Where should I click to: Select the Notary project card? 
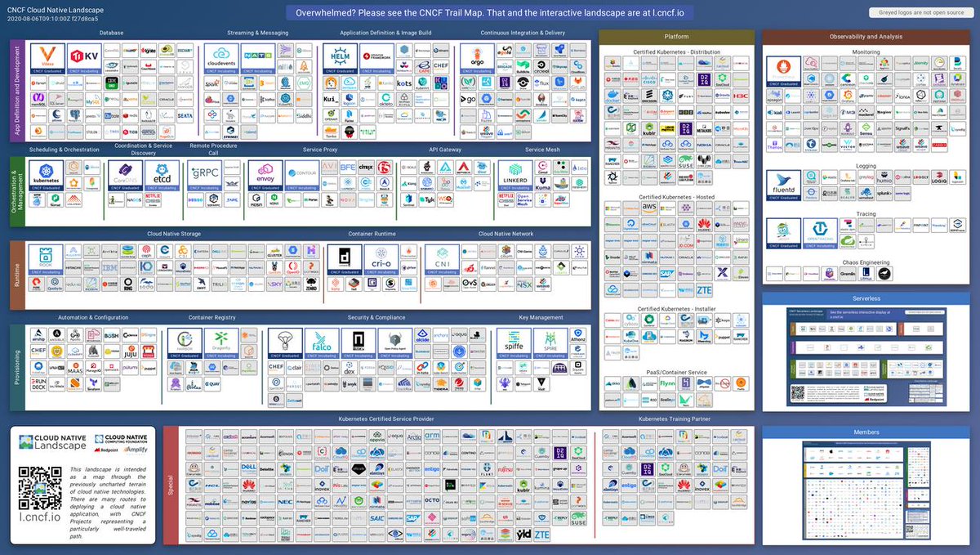pos(359,344)
